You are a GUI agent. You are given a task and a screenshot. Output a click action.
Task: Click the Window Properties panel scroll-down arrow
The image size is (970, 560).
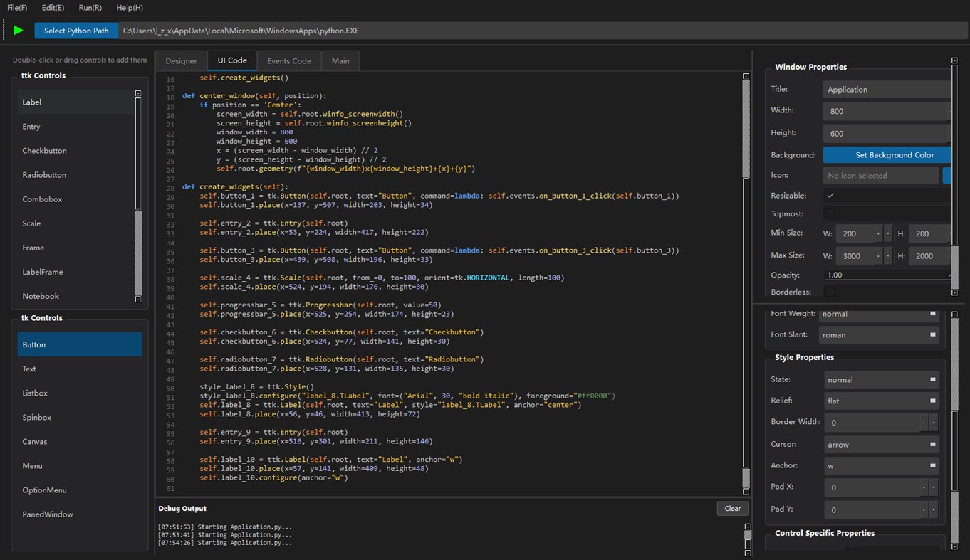click(x=954, y=292)
